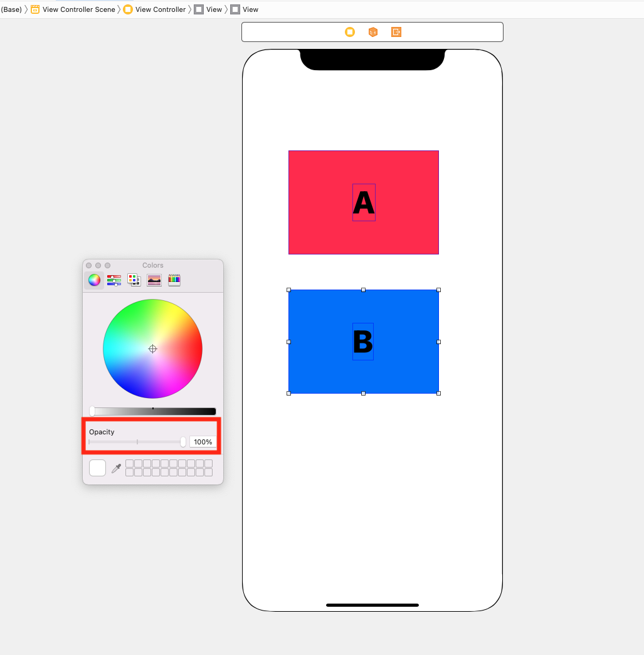This screenshot has height=655, width=644.
Task: Click the Opacity slider thumb
Action: (x=182, y=442)
